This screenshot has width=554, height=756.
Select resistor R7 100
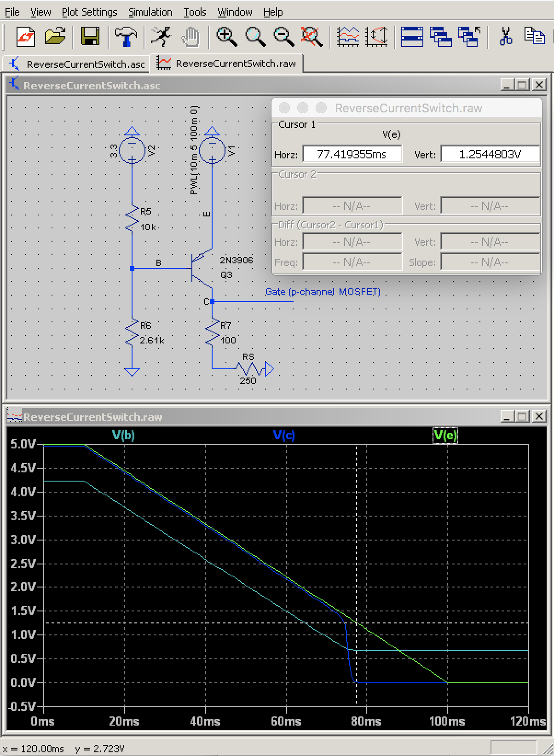pyautogui.click(x=212, y=332)
